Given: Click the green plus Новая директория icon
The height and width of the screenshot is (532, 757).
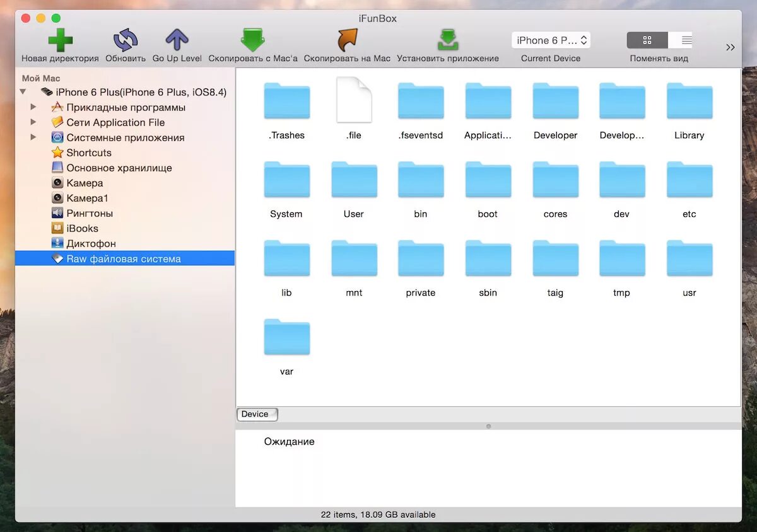Looking at the screenshot, I should pos(60,40).
